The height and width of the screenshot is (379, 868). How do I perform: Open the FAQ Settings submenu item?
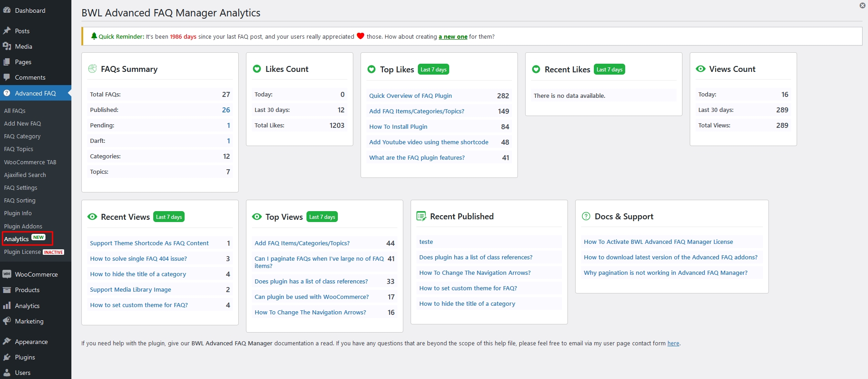click(x=20, y=187)
